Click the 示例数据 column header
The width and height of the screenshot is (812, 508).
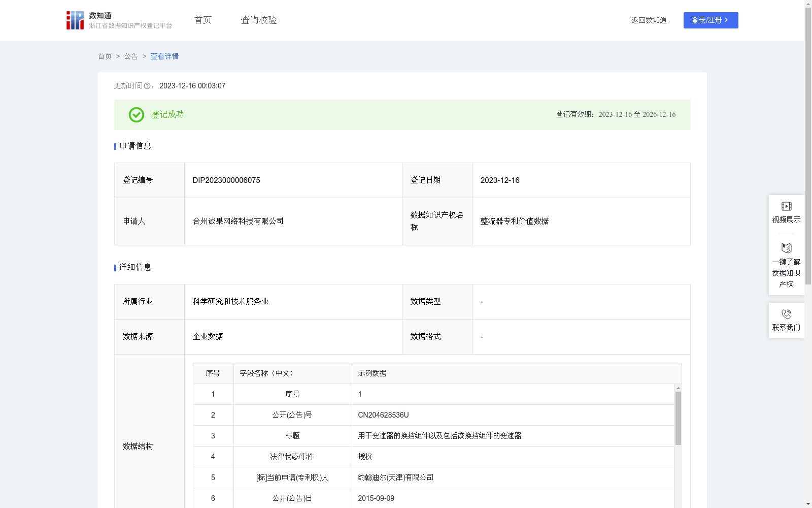tap(517, 373)
